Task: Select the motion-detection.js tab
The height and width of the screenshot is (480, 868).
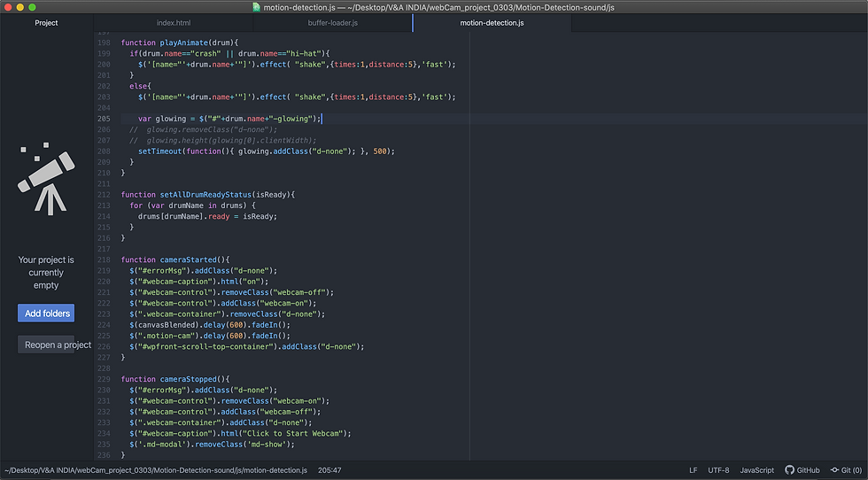Action: point(492,23)
